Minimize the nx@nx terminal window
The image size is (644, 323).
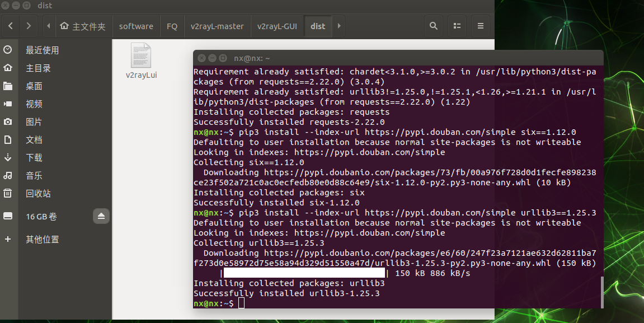pyautogui.click(x=212, y=58)
